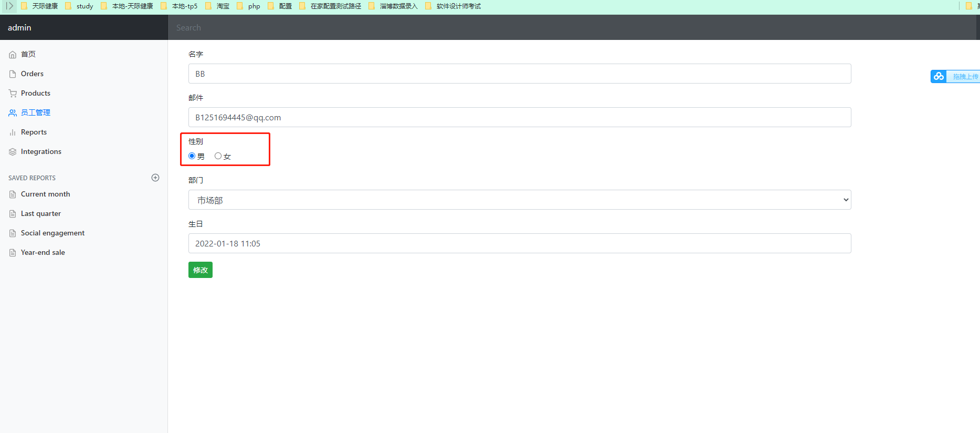The image size is (980, 433).
Task: Click the cloud upload icon 拖拽上传
Action: click(939, 76)
